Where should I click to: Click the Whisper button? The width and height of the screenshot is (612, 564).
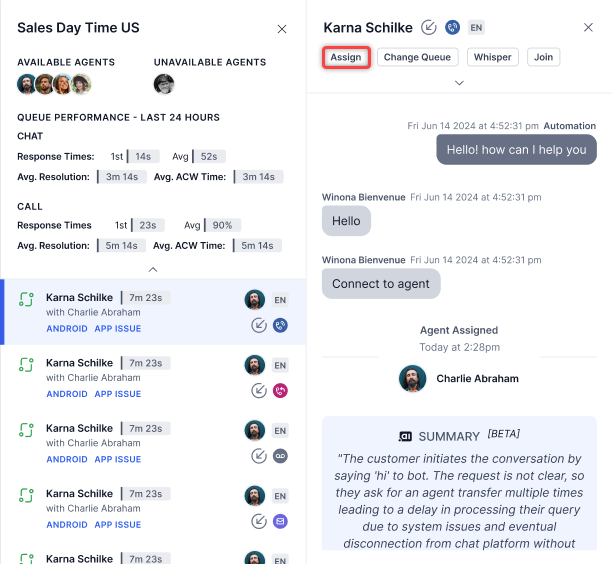(493, 57)
